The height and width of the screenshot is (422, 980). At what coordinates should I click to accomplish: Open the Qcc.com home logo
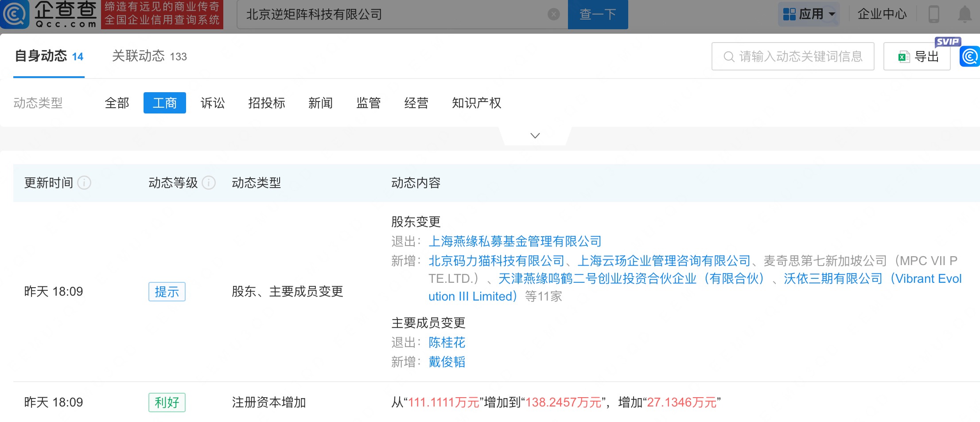[49, 14]
